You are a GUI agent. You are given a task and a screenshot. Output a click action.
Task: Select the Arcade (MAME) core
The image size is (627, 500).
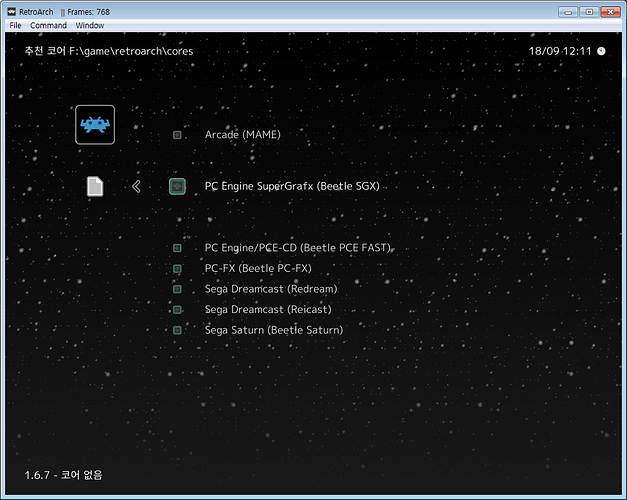[242, 135]
